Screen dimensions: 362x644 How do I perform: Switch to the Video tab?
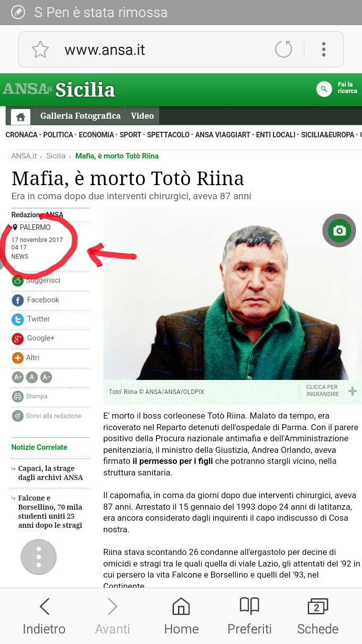142,116
